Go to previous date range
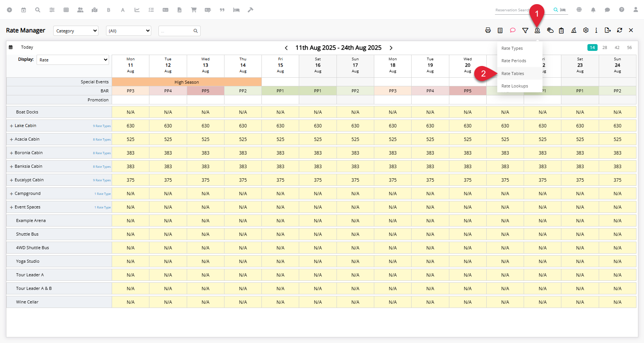 click(x=286, y=48)
